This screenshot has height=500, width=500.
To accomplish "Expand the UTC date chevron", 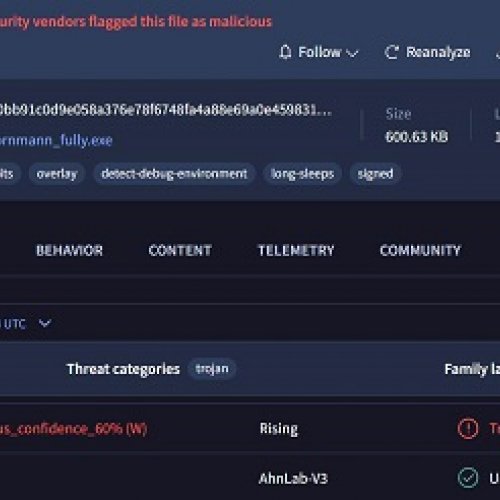I will pyautogui.click(x=45, y=323).
